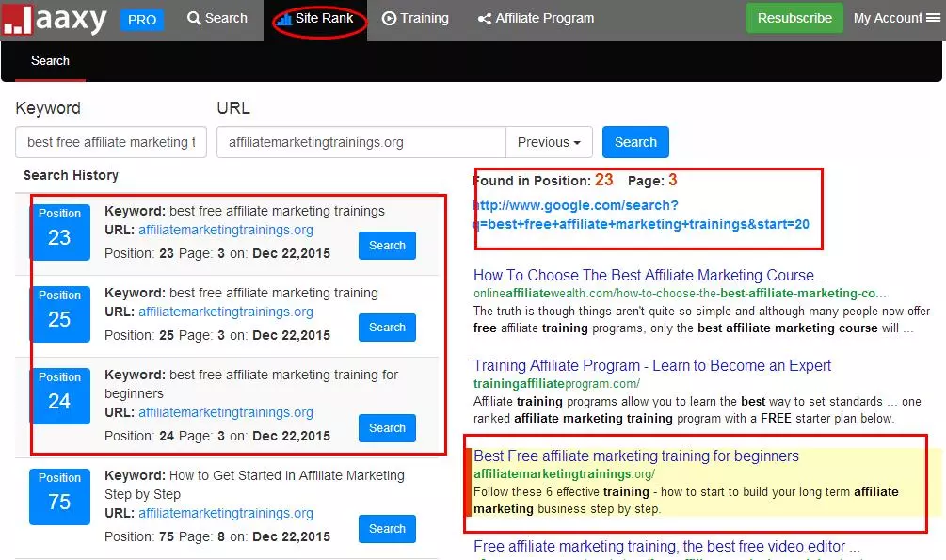Click the Position 24 badge
Viewport: 946px width, 560px height.
pyautogui.click(x=59, y=396)
